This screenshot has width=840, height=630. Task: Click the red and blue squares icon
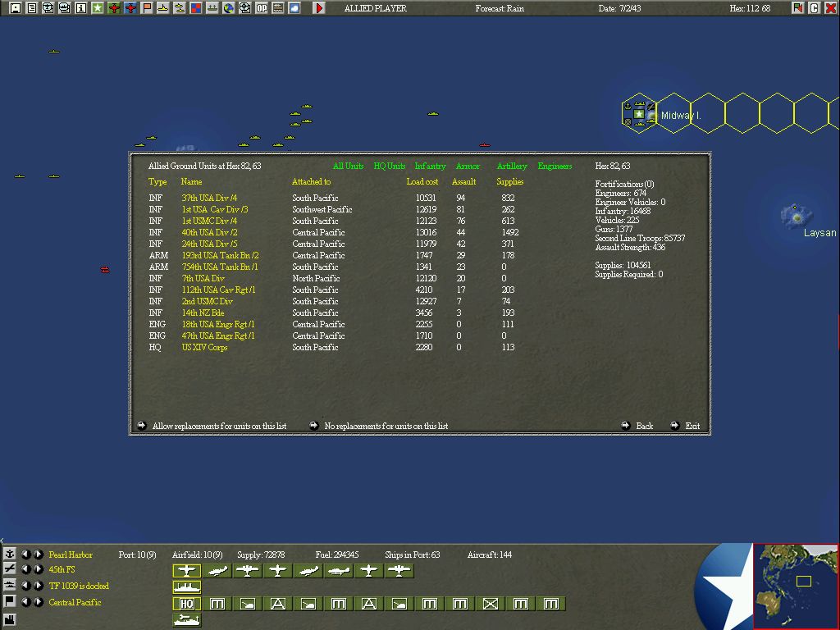pyautogui.click(x=196, y=8)
